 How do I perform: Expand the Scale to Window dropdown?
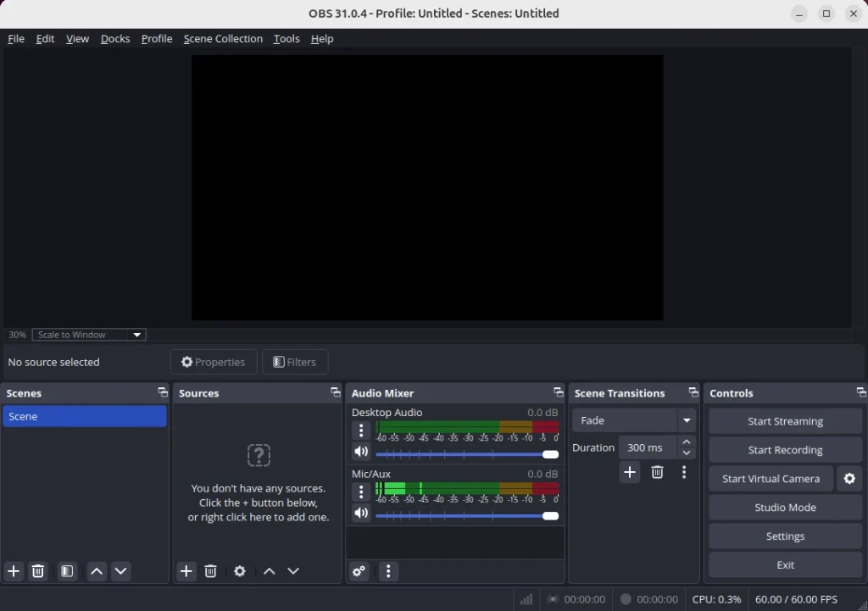tap(89, 335)
